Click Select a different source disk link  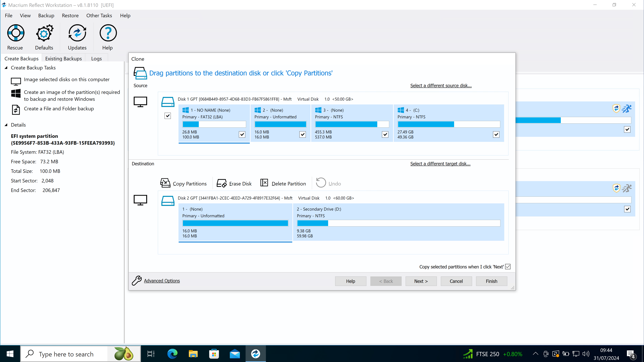click(x=441, y=86)
